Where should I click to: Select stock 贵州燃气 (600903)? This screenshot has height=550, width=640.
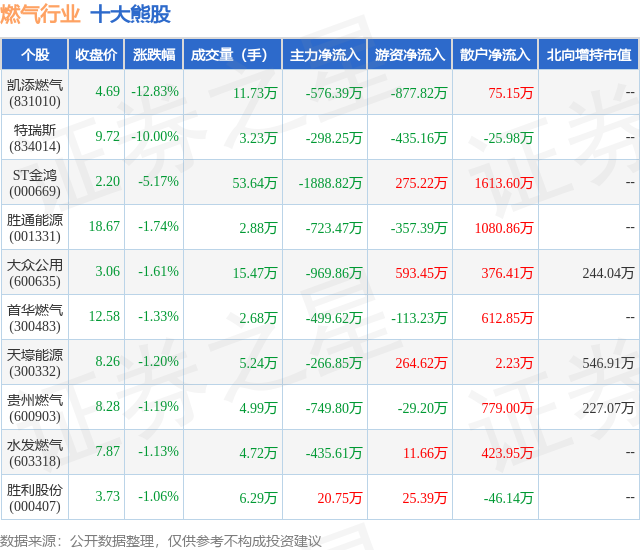(35, 408)
